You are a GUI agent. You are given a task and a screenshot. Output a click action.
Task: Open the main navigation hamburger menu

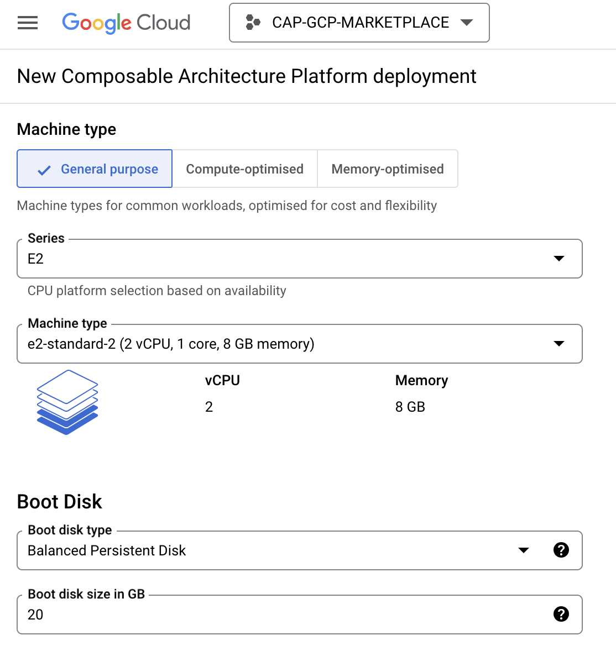pyautogui.click(x=28, y=23)
